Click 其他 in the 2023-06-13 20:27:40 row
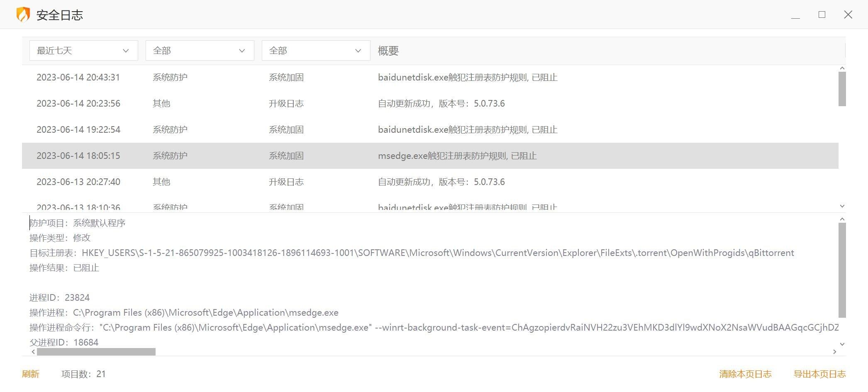 click(x=161, y=182)
